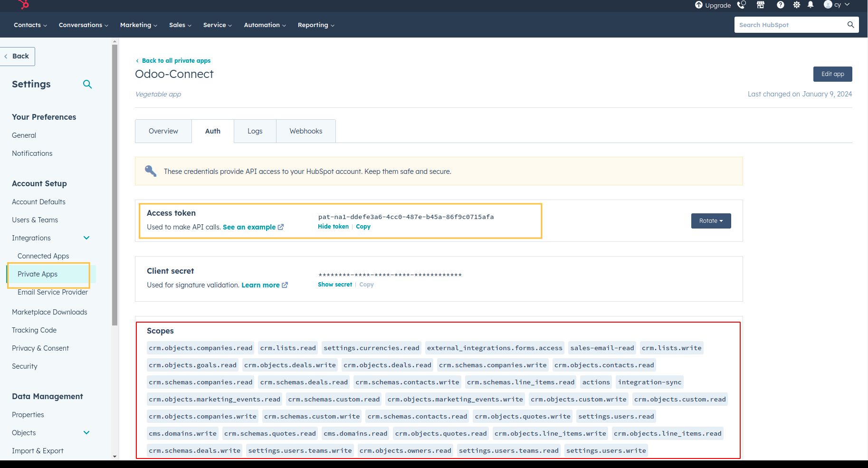Click the access token value text
868x468 pixels.
406,217
